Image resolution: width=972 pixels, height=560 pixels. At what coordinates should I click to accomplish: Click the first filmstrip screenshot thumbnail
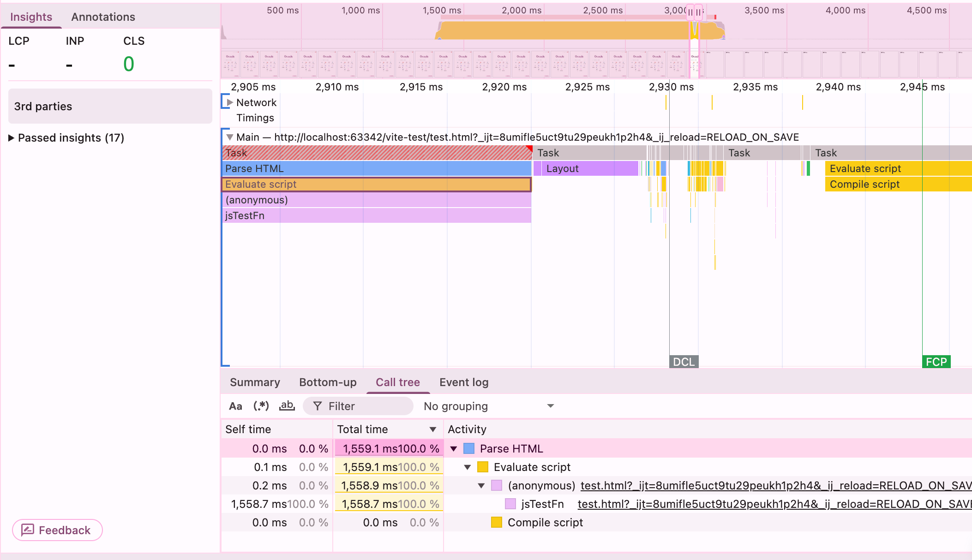point(231,64)
